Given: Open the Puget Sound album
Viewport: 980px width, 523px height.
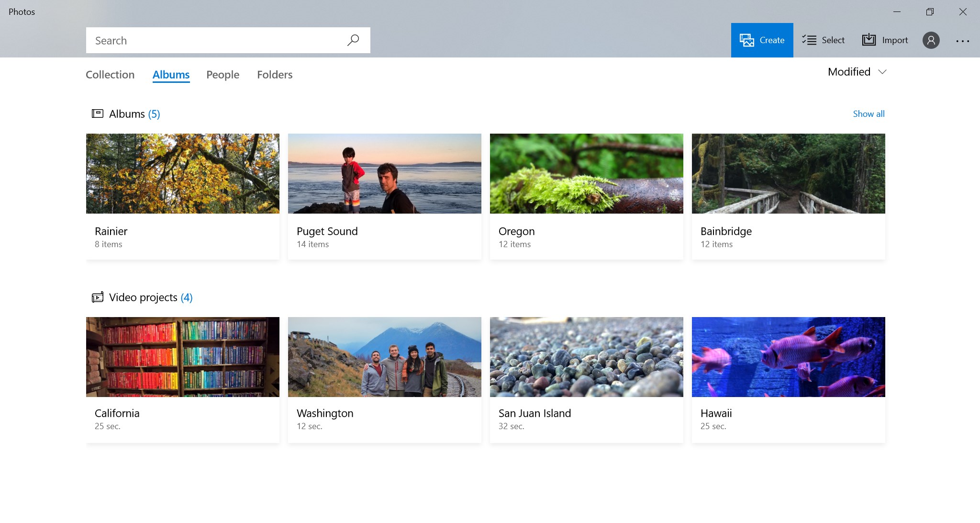Looking at the screenshot, I should point(384,173).
